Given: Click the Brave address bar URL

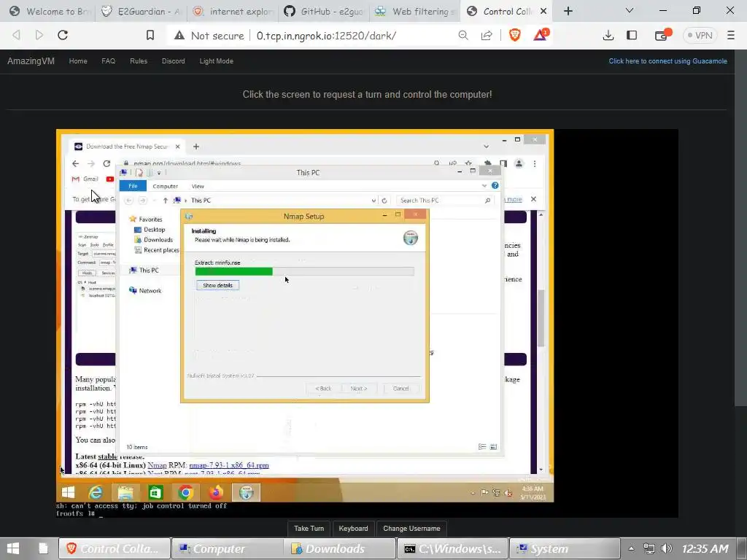Looking at the screenshot, I should pos(326,35).
